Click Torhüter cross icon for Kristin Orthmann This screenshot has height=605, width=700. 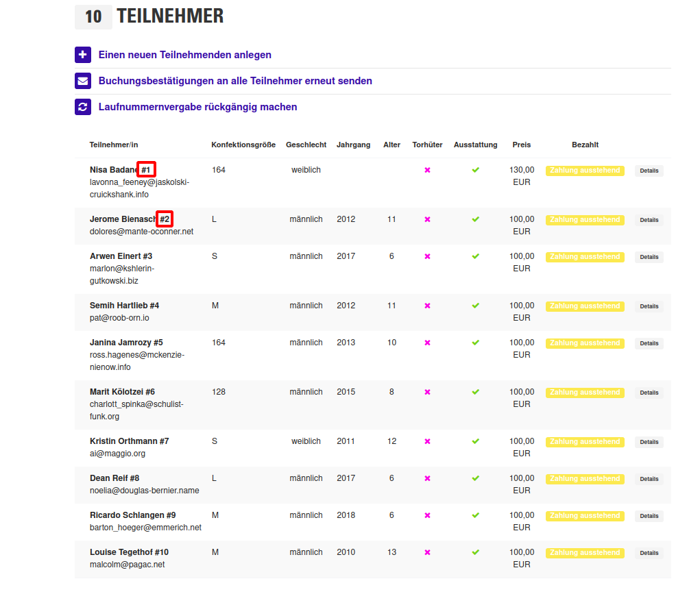(427, 441)
